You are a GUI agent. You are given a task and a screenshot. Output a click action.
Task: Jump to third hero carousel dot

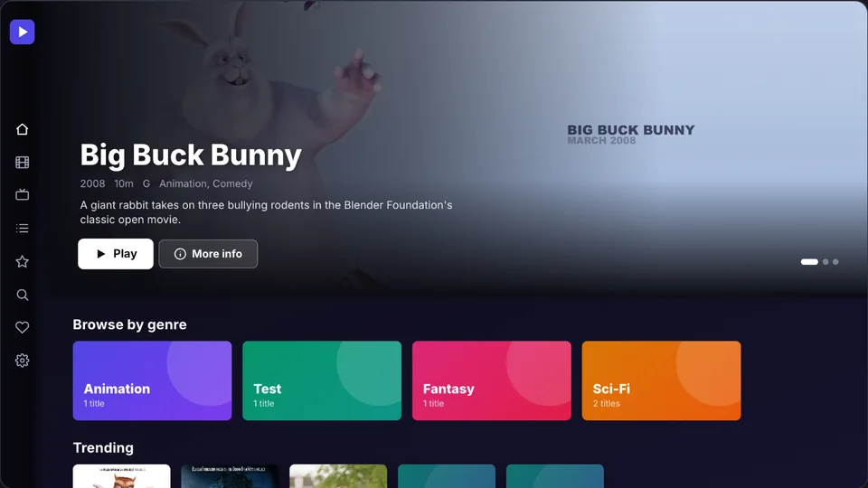coord(835,262)
